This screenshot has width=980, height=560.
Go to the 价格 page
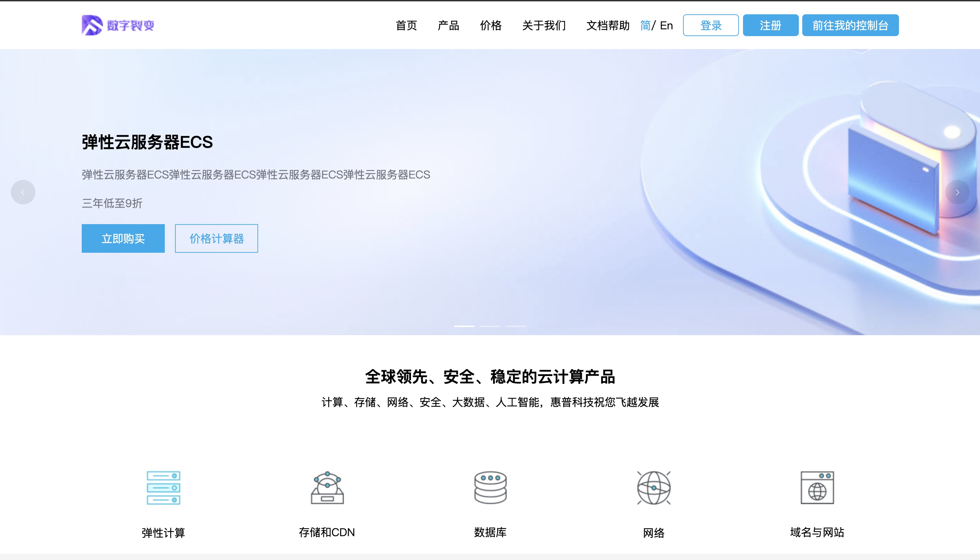click(x=491, y=26)
